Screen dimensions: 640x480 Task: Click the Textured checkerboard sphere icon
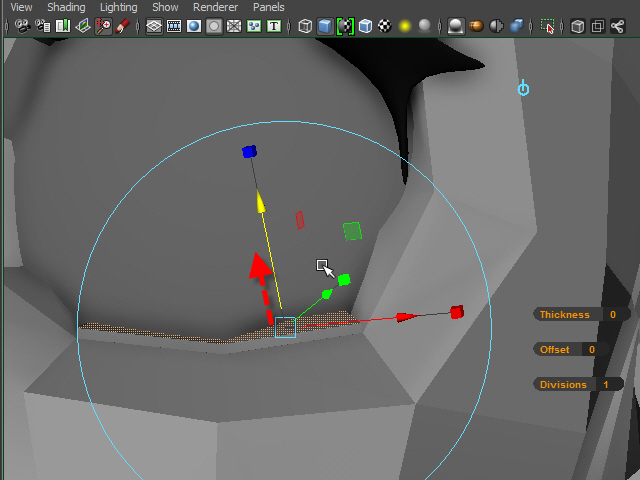click(x=384, y=27)
